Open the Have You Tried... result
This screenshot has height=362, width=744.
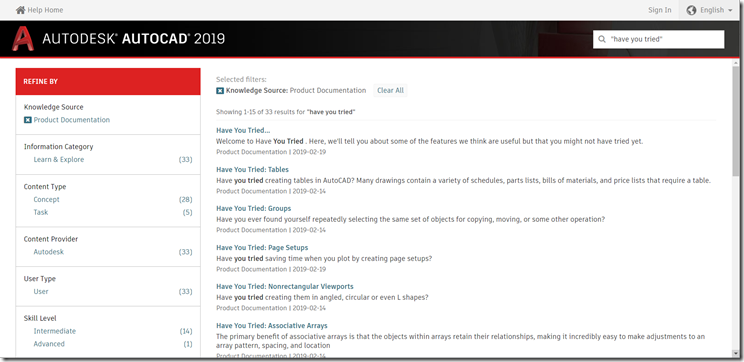click(x=243, y=130)
